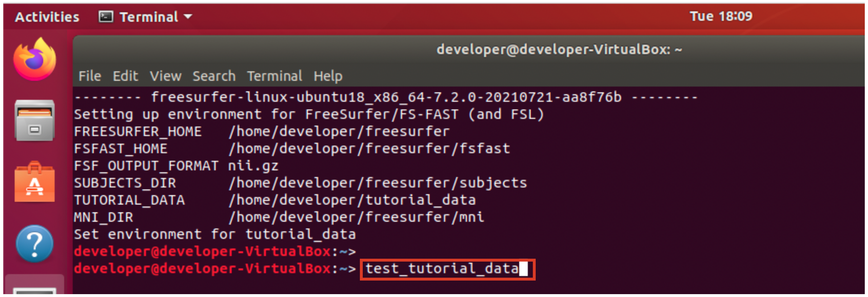Image resolution: width=868 pixels, height=297 pixels.
Task: Click the white terminal cursor block
Action: (x=523, y=269)
